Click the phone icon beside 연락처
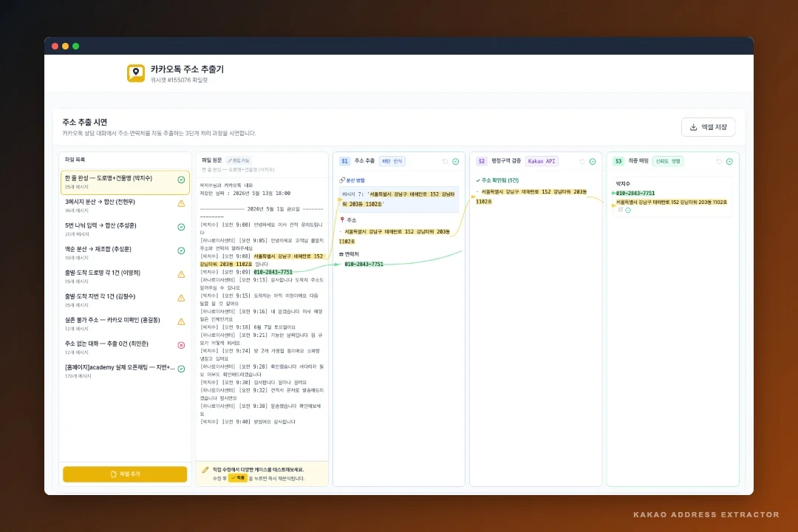This screenshot has width=798, height=532. click(341, 254)
